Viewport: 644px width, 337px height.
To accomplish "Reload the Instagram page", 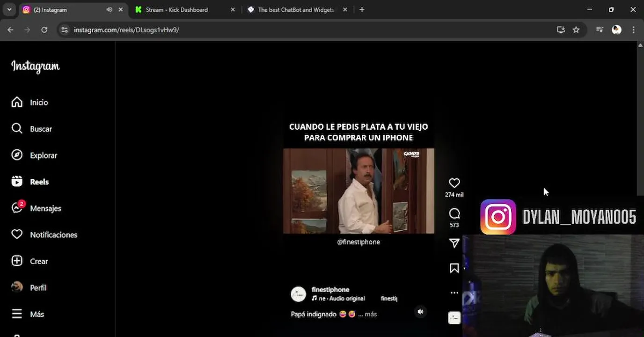I will pyautogui.click(x=44, y=30).
